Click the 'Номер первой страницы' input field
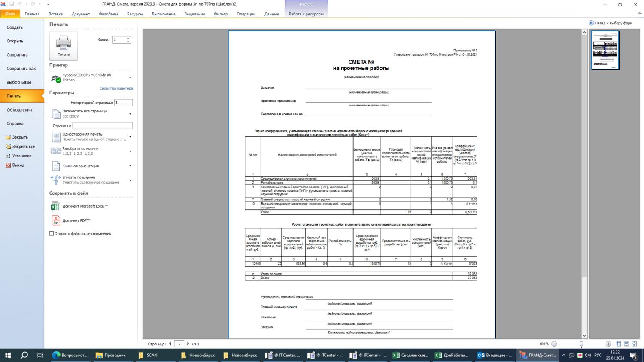This screenshot has height=362, width=644. pos(124,103)
